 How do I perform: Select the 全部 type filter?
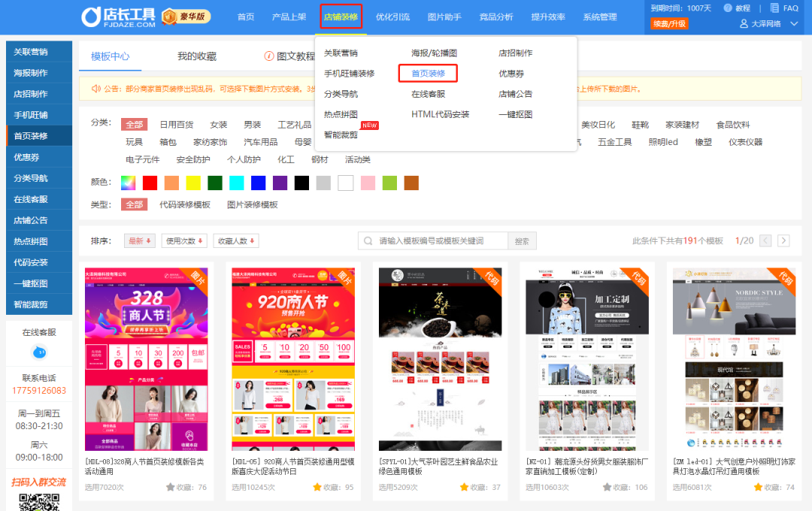pyautogui.click(x=134, y=204)
